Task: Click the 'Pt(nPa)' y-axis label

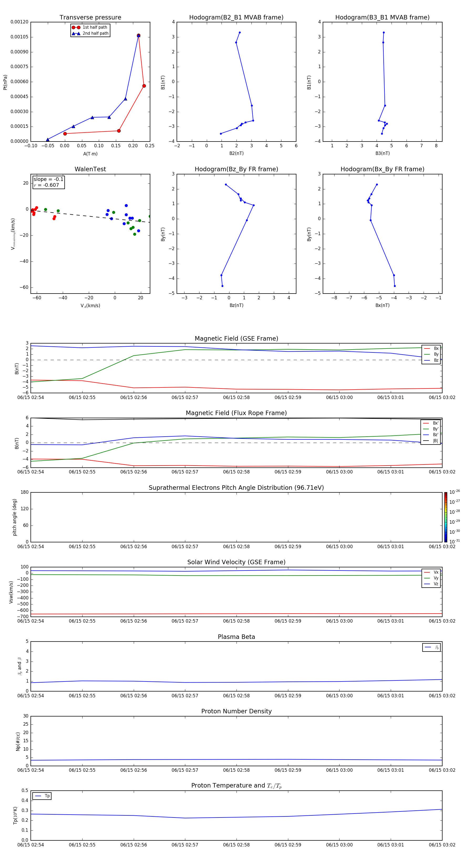Action: (x=5, y=82)
